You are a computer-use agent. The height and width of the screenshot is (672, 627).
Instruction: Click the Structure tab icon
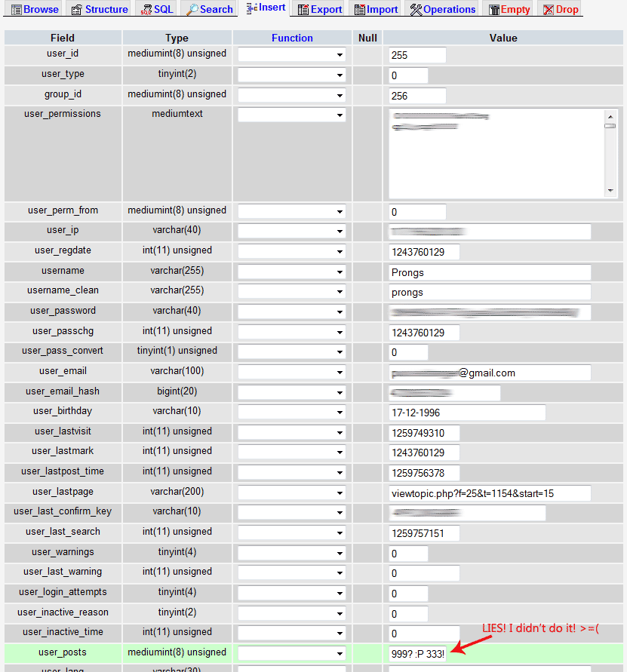pos(76,10)
